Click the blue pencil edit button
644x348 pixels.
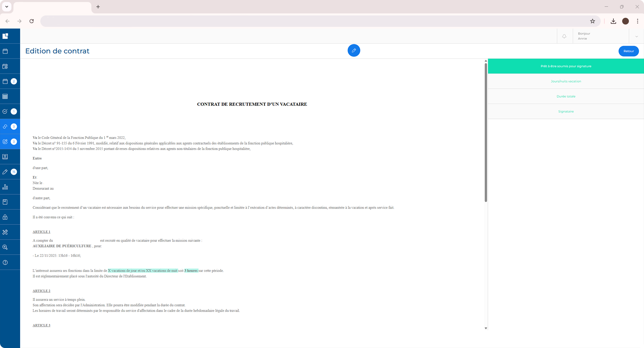pyautogui.click(x=353, y=51)
